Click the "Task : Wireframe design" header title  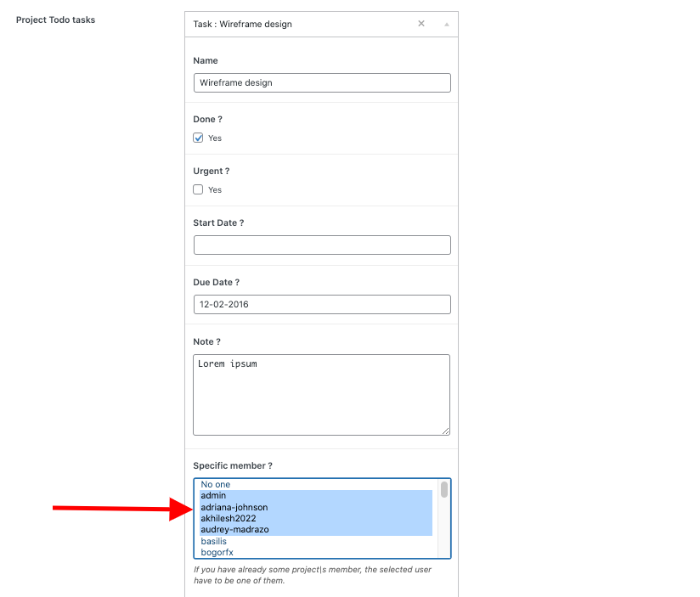point(243,25)
